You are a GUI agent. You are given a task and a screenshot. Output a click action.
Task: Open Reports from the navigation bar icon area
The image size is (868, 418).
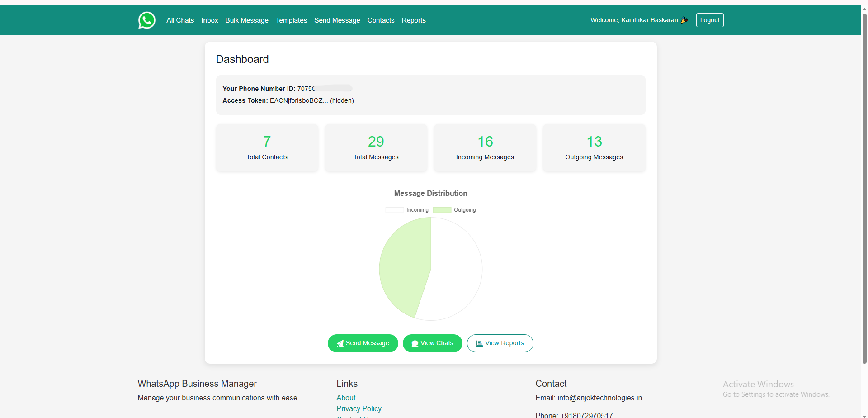pos(414,20)
